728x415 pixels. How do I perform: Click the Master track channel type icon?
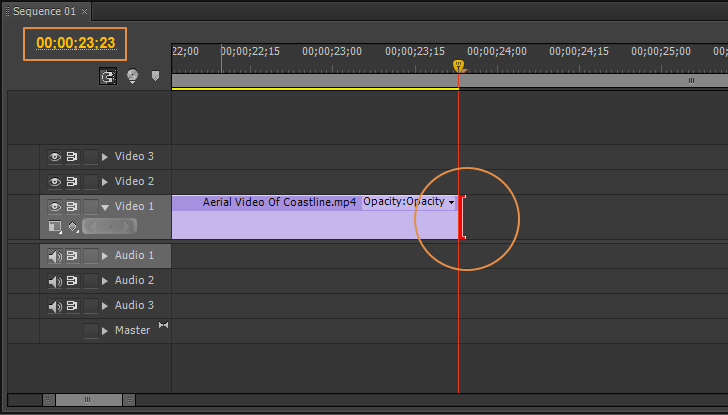click(163, 325)
